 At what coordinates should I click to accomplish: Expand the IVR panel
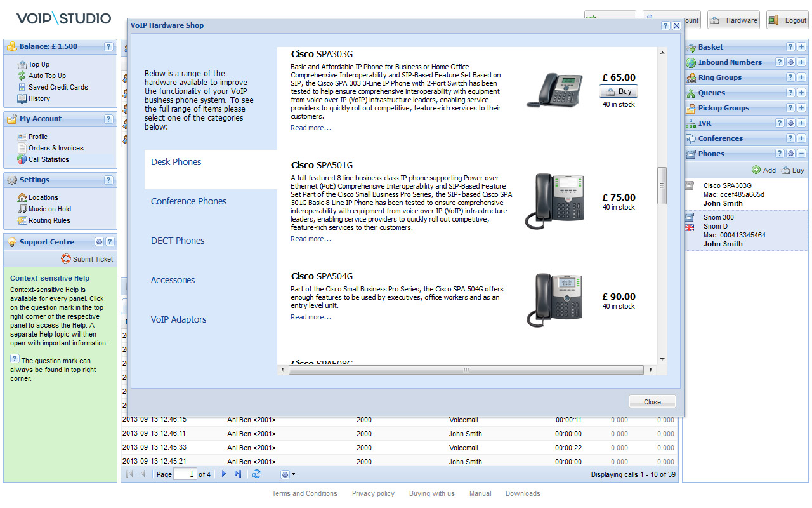pos(801,123)
